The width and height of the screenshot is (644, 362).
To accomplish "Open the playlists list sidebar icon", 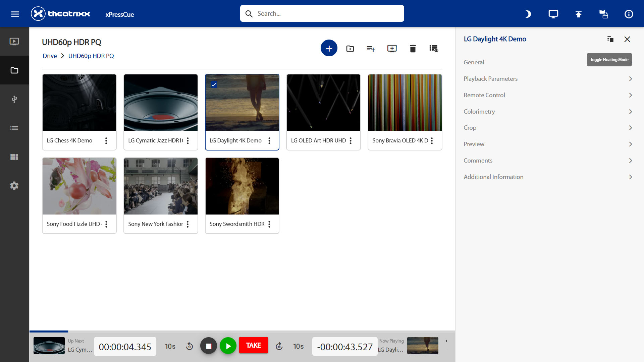I will pyautogui.click(x=14, y=128).
